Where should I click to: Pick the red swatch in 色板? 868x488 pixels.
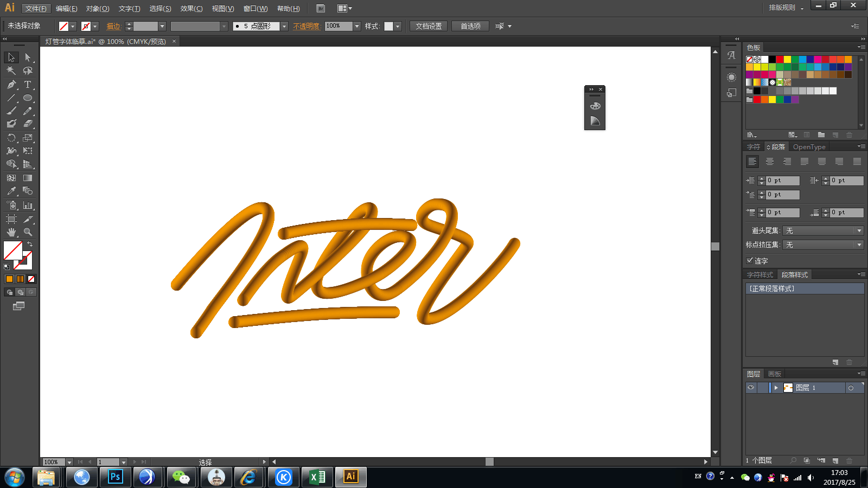point(780,60)
